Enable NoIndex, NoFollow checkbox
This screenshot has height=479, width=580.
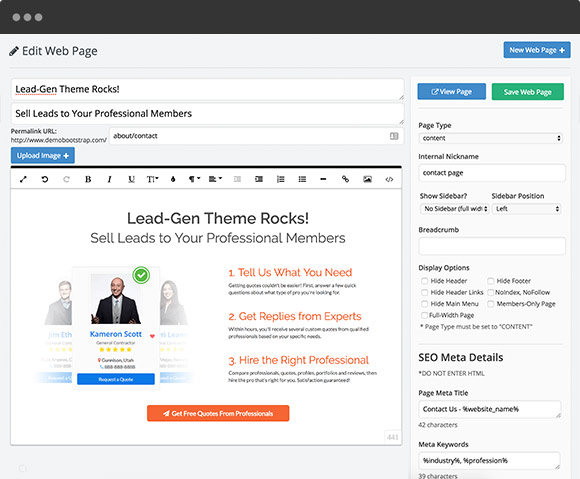(490, 293)
